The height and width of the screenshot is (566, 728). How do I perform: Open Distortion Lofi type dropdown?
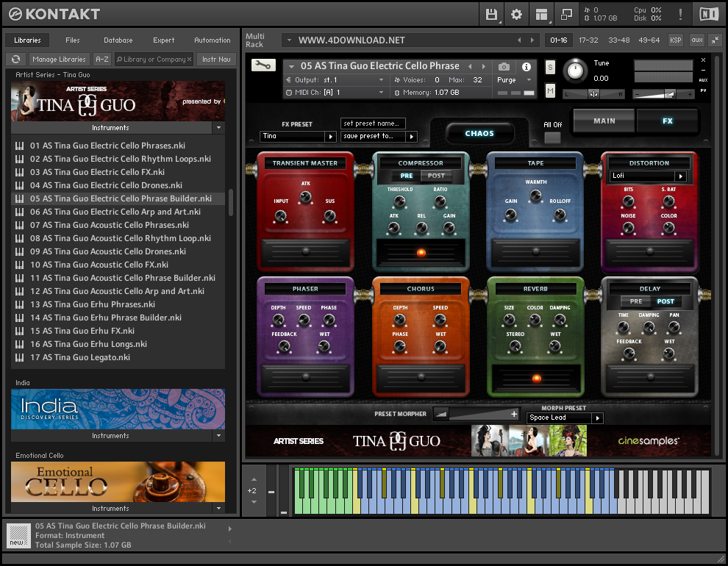(648, 176)
